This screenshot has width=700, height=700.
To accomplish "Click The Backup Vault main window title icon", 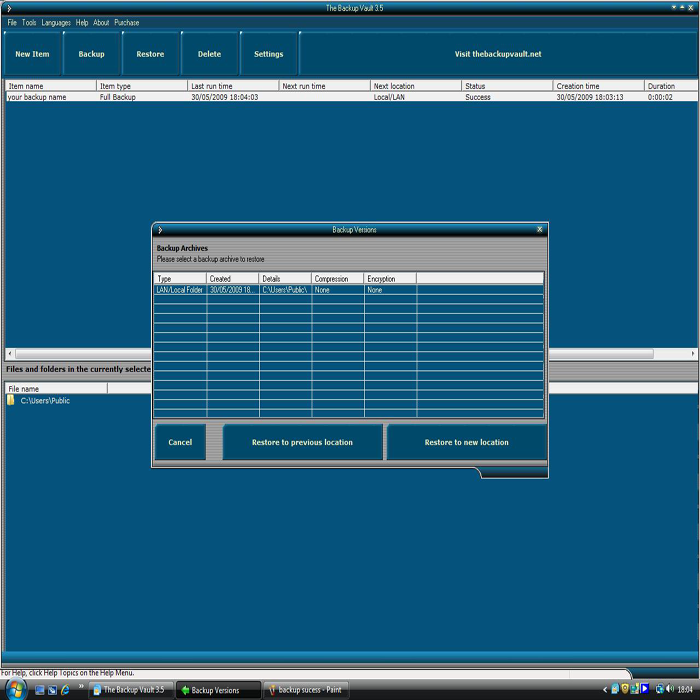I will tap(8, 8).
